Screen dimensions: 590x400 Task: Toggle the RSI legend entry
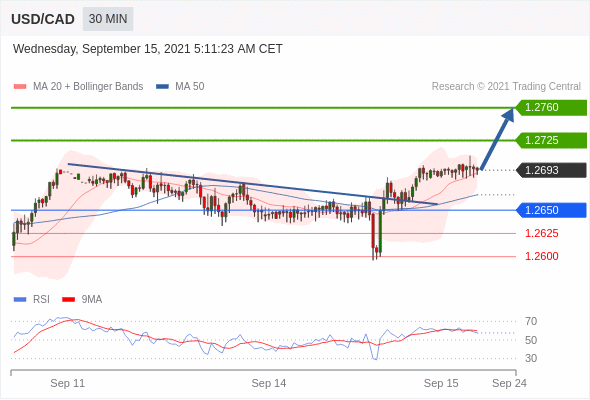pyautogui.click(x=32, y=300)
